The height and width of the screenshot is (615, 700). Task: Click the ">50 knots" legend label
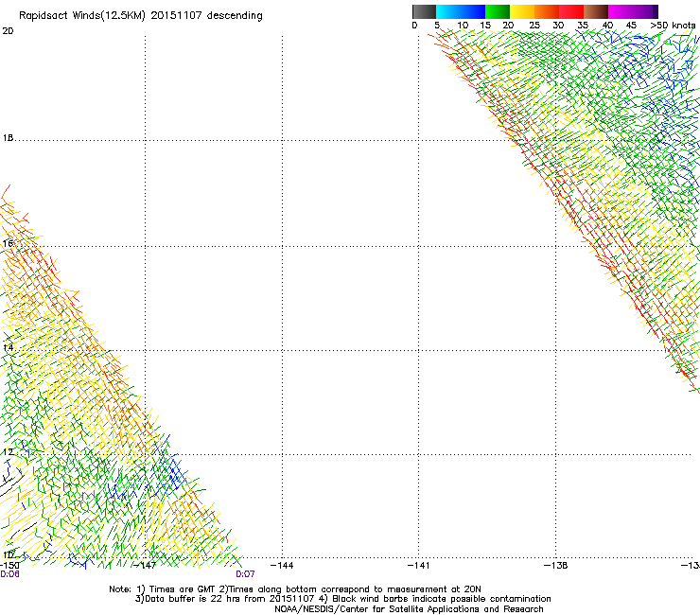[x=673, y=25]
